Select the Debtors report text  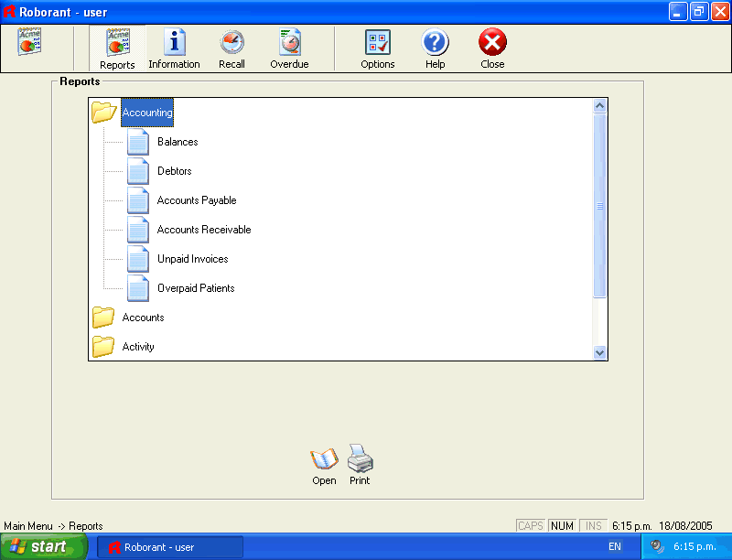175,171
